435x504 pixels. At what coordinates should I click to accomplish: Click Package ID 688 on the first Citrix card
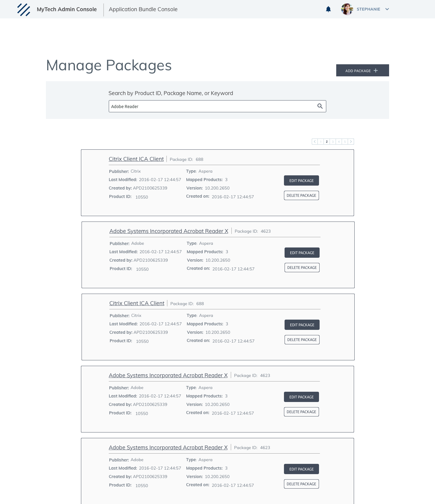[x=186, y=159]
